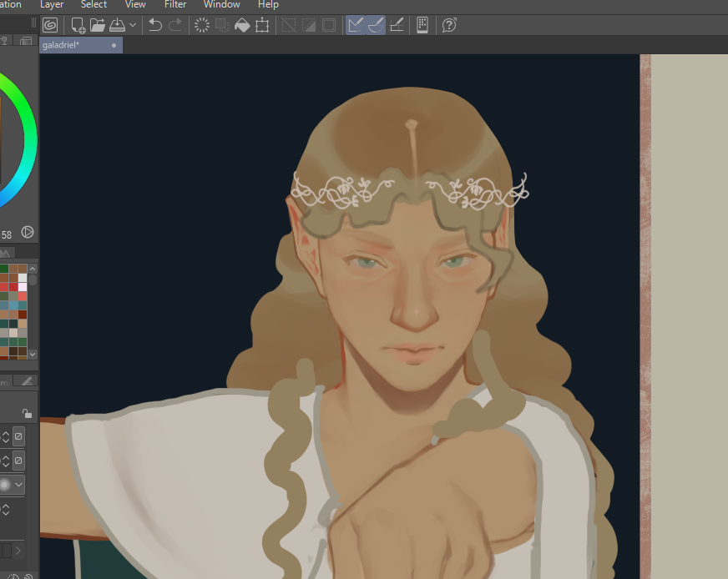The image size is (728, 579).
Task: Deselect the current selection icon
Action: pos(289,25)
